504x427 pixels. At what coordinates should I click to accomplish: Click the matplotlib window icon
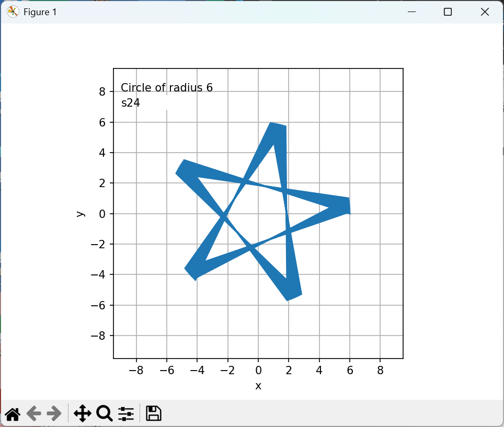(13, 12)
